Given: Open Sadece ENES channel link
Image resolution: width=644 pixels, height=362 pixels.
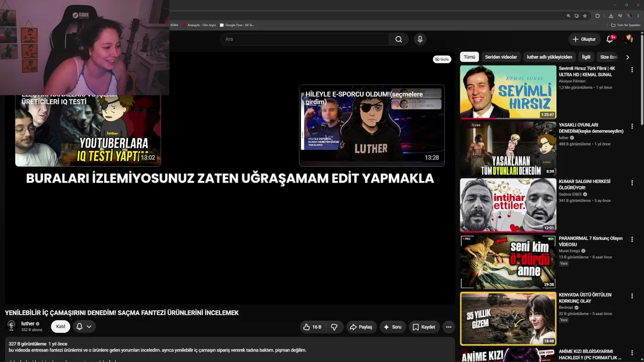Looking at the screenshot, I should (x=570, y=194).
